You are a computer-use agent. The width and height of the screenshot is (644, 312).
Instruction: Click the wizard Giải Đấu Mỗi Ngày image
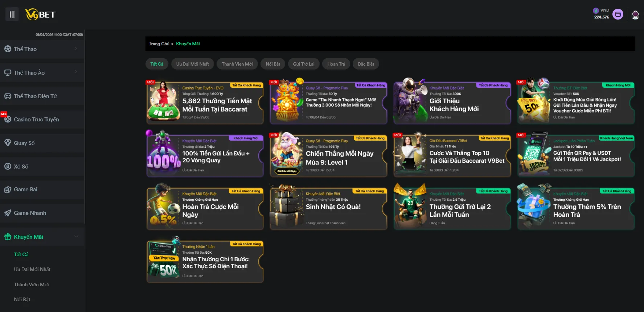(287, 154)
